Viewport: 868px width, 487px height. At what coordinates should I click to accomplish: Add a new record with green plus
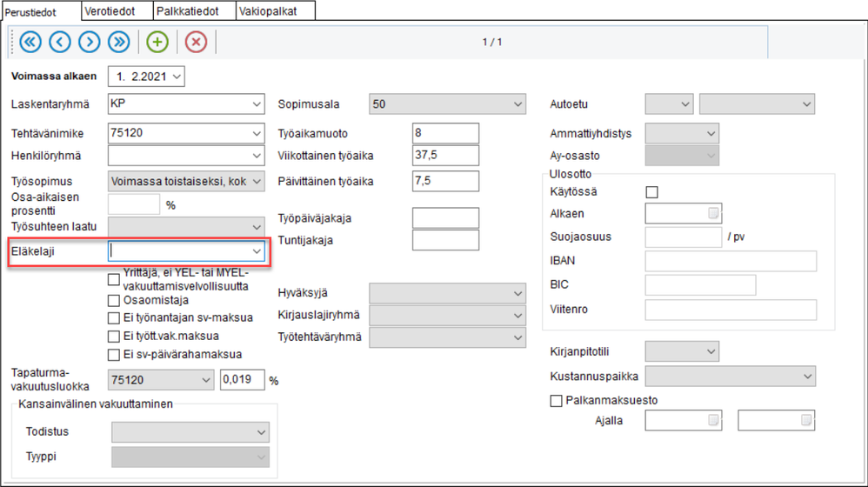[x=157, y=42]
